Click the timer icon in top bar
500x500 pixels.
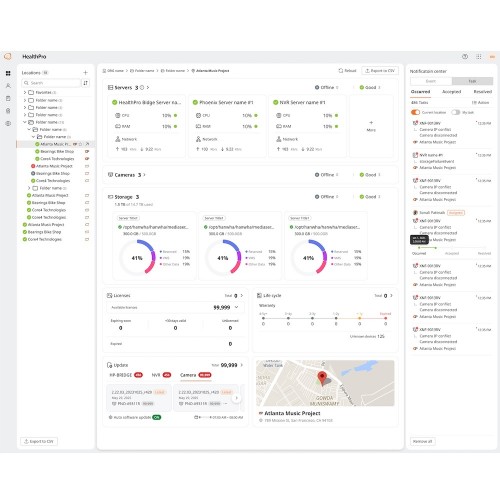click(465, 56)
